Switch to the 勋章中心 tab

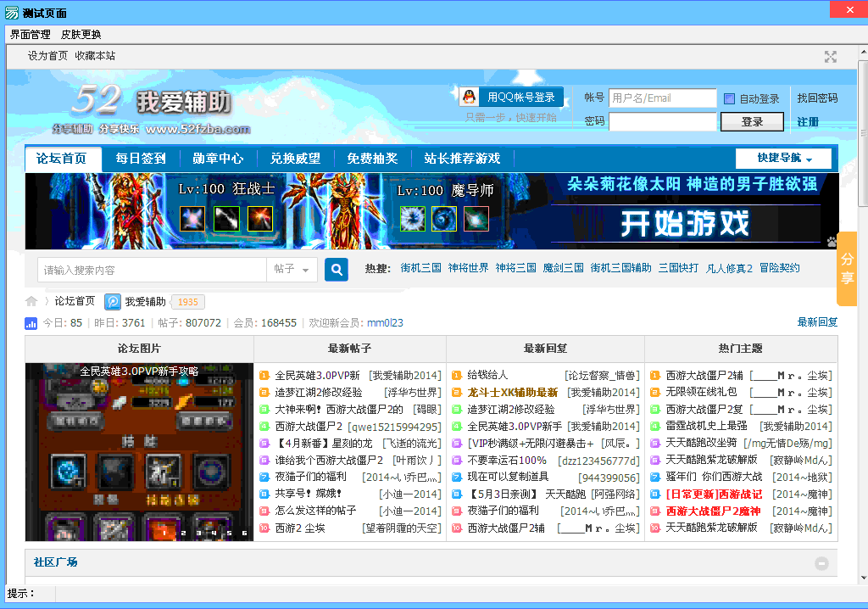218,159
